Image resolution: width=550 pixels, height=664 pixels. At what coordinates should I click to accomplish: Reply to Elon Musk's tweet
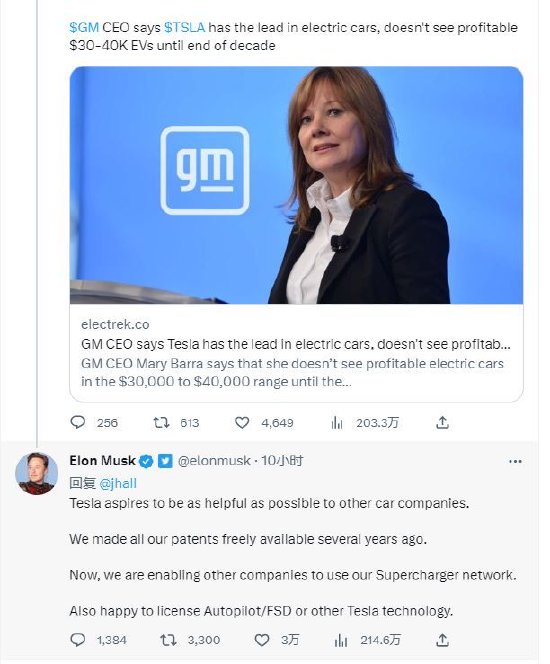[x=77, y=639]
